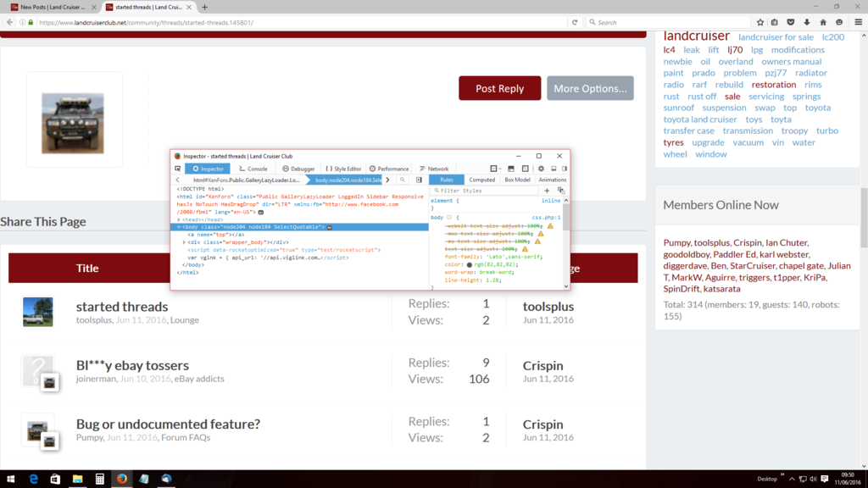Open devtools settings gear
Viewport: 868px width, 488px height.
541,169
